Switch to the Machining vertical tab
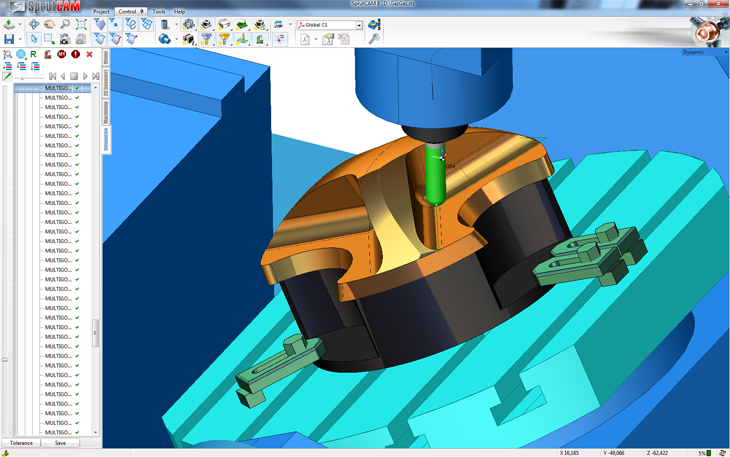 pos(106,112)
